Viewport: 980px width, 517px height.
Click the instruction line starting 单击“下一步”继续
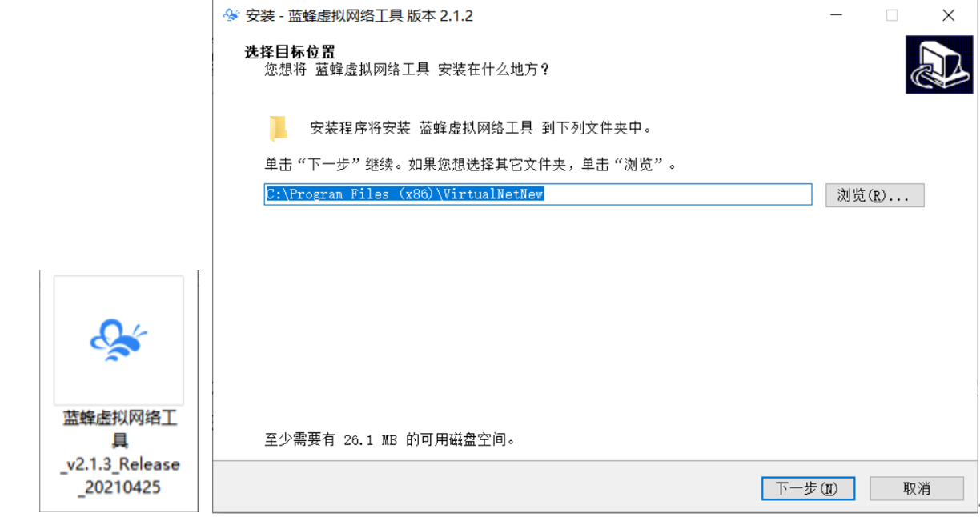[471, 165]
